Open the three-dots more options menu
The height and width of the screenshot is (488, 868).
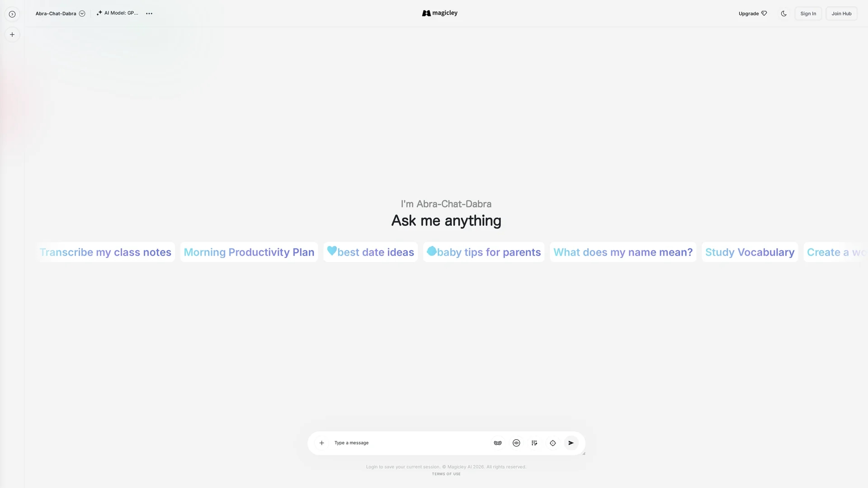coord(149,14)
